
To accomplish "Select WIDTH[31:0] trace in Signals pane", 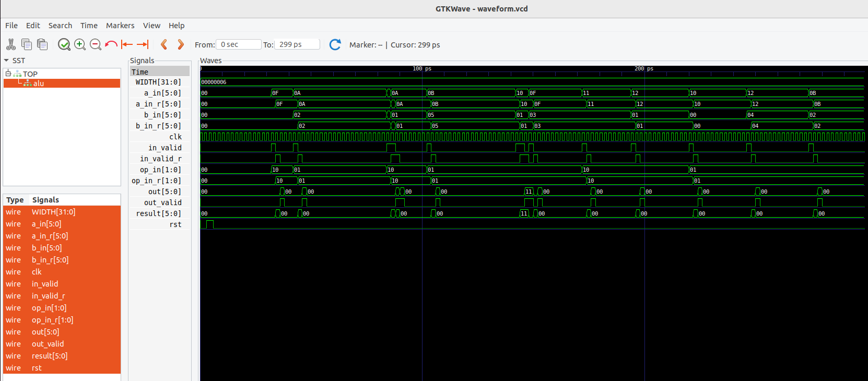I will [x=160, y=82].
